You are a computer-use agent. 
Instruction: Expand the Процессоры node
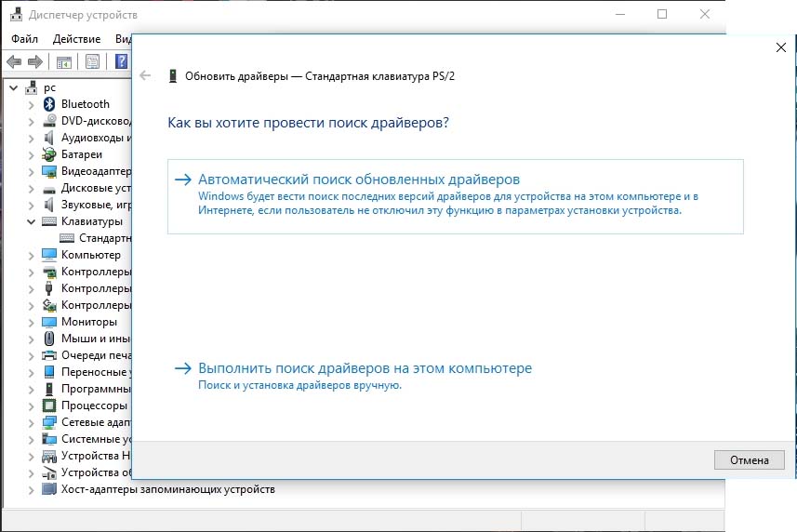click(31, 406)
